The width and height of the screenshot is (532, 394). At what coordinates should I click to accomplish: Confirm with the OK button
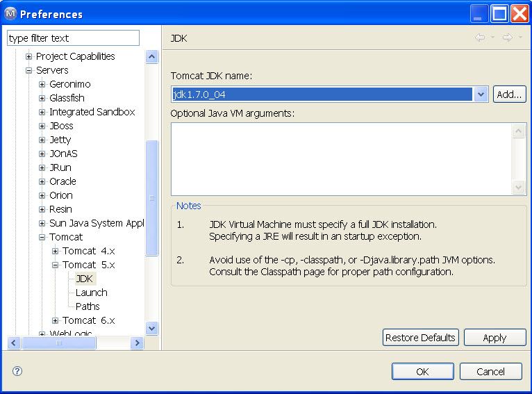(423, 372)
